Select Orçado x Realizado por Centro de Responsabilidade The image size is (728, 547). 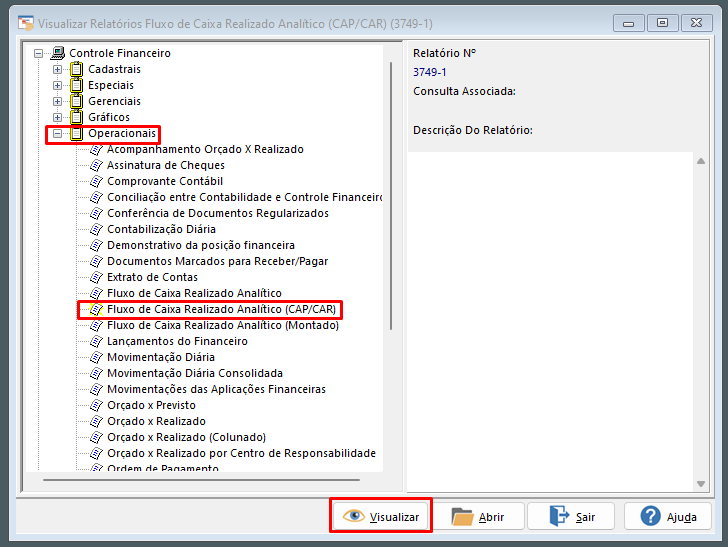(241, 454)
